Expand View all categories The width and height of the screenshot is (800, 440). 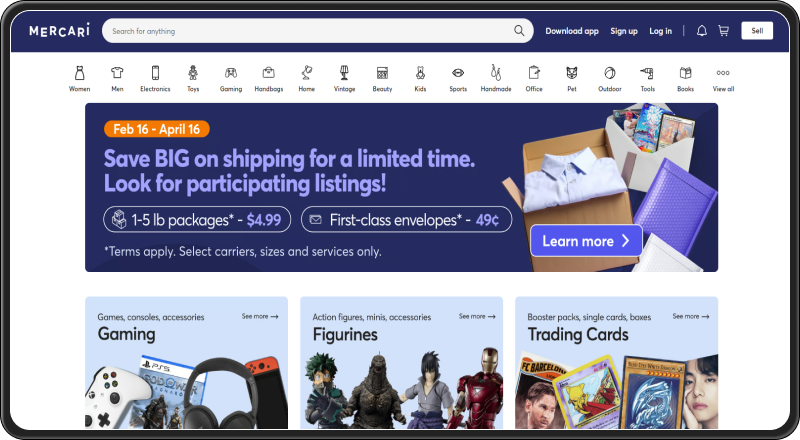tap(723, 79)
